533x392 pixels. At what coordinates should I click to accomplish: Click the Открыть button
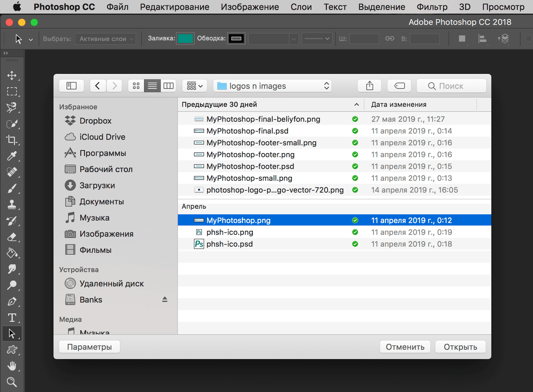click(460, 347)
